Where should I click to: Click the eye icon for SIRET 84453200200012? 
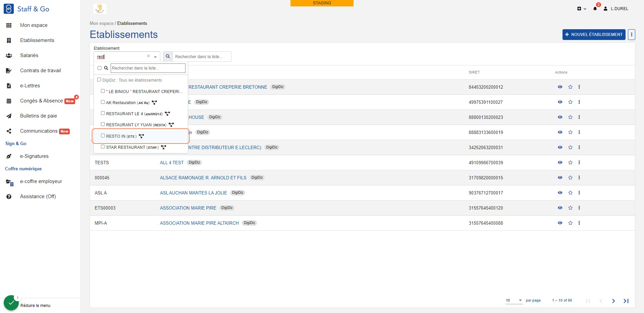(x=560, y=87)
